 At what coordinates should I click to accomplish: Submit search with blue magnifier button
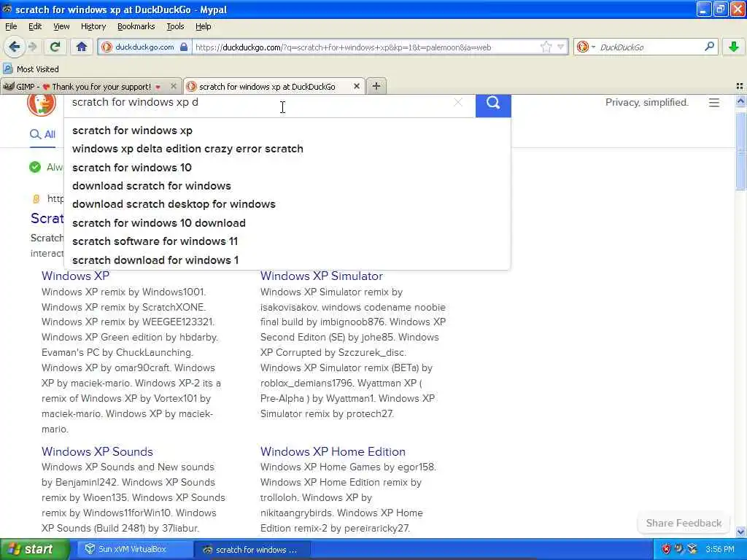pyautogui.click(x=493, y=104)
